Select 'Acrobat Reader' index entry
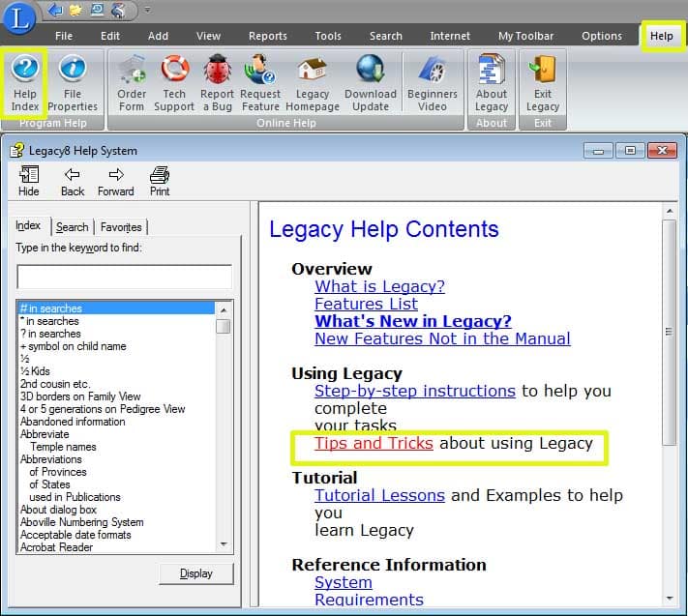Image resolution: width=688 pixels, height=616 pixels. (x=116, y=547)
